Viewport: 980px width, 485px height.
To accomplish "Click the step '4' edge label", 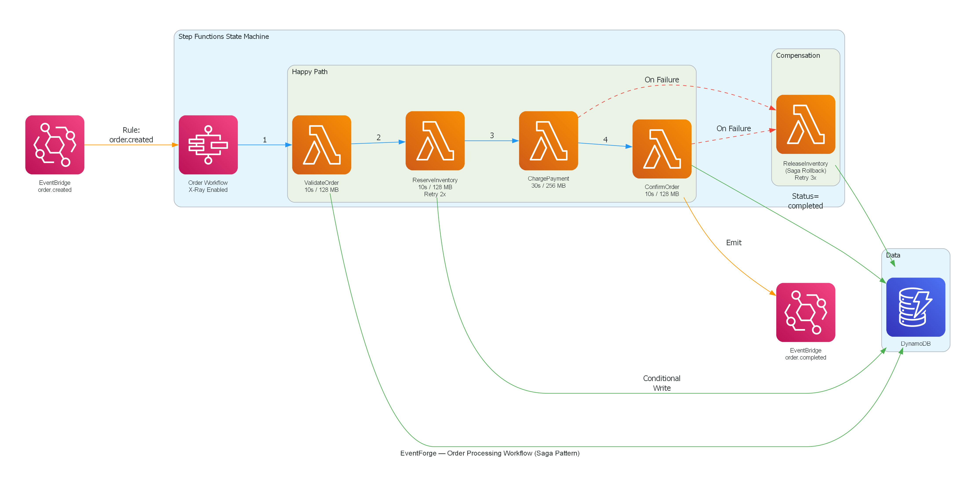I will pos(605,140).
